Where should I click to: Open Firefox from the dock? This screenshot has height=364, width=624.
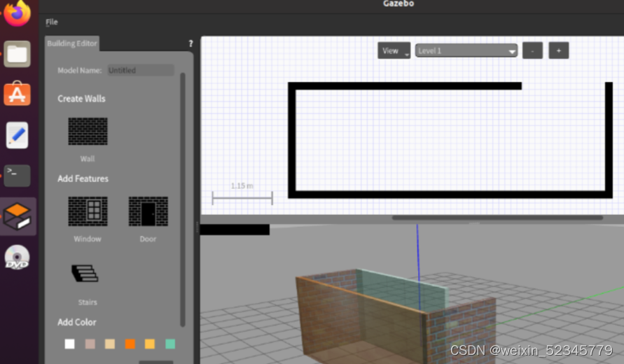17,13
